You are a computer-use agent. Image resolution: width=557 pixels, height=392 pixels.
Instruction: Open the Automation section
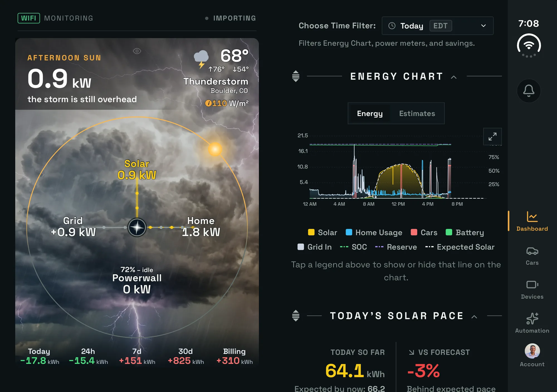(532, 323)
